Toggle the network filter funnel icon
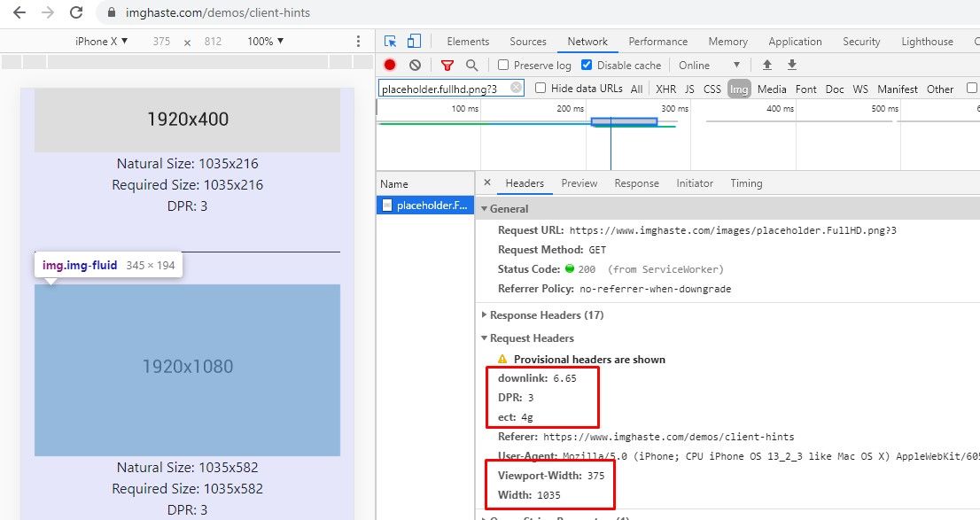Image resolution: width=980 pixels, height=520 pixels. pos(447,65)
